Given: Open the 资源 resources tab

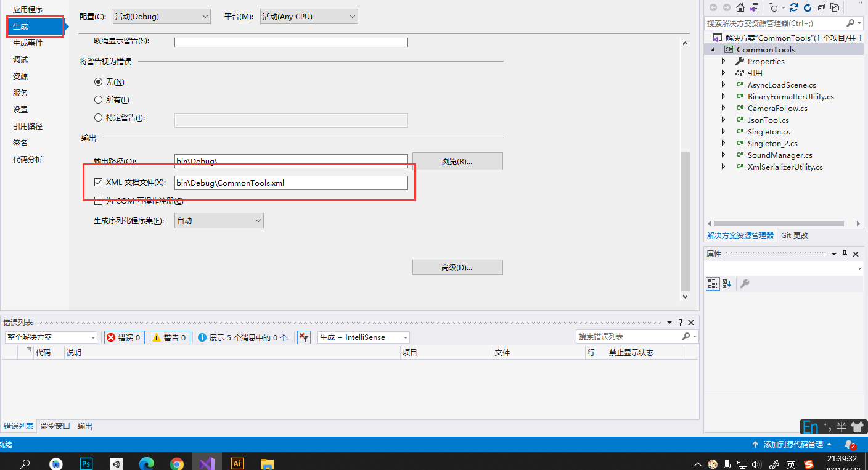Looking at the screenshot, I should tap(20, 76).
